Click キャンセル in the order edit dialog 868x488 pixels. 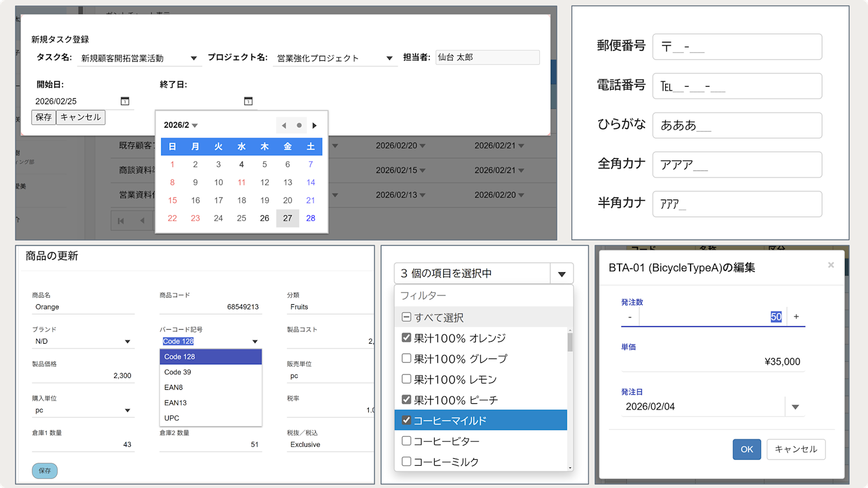pyautogui.click(x=796, y=450)
